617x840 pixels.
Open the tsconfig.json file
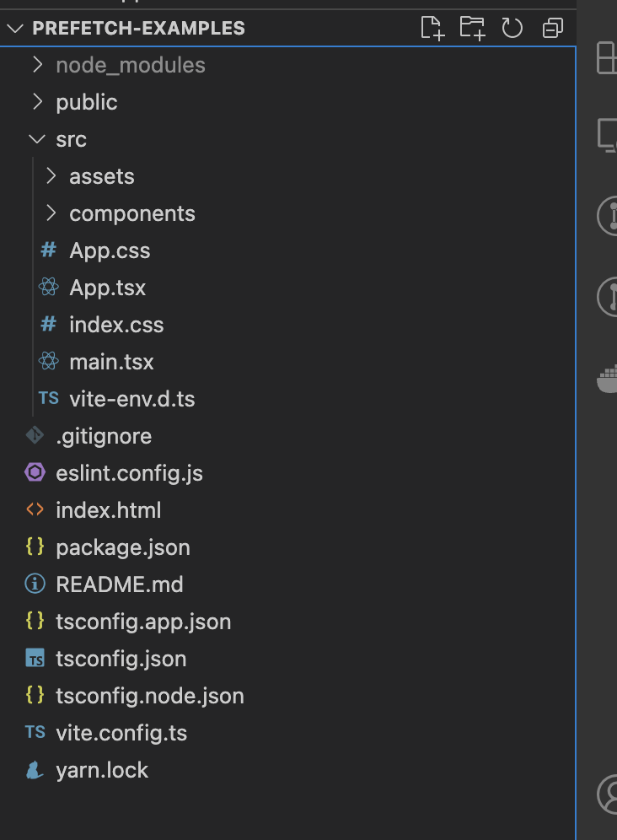(x=121, y=659)
